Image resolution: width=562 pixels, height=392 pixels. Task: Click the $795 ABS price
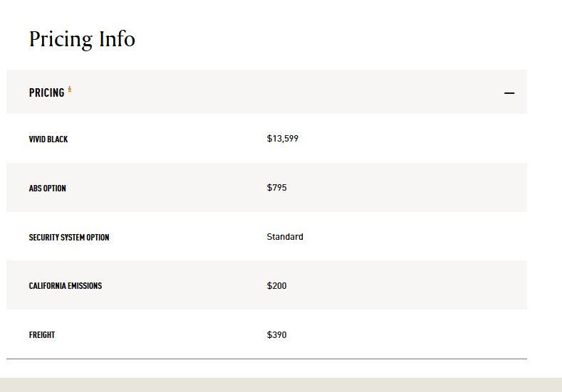pos(276,188)
